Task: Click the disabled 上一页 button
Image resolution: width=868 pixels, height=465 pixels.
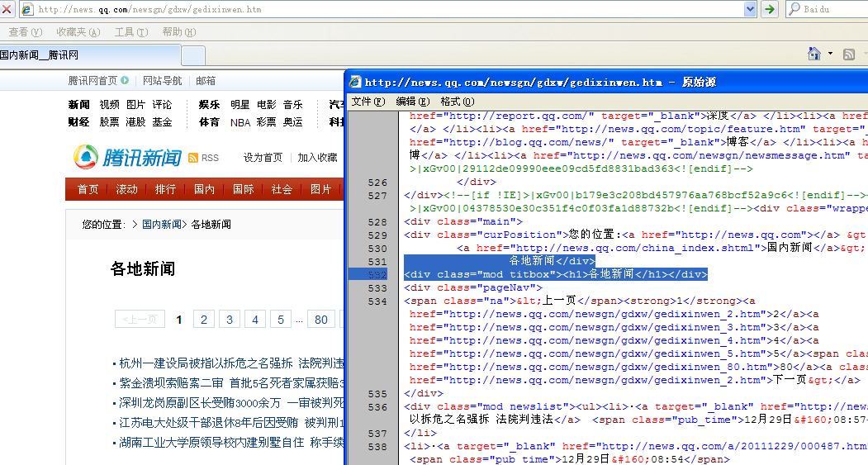Action: click(140, 320)
